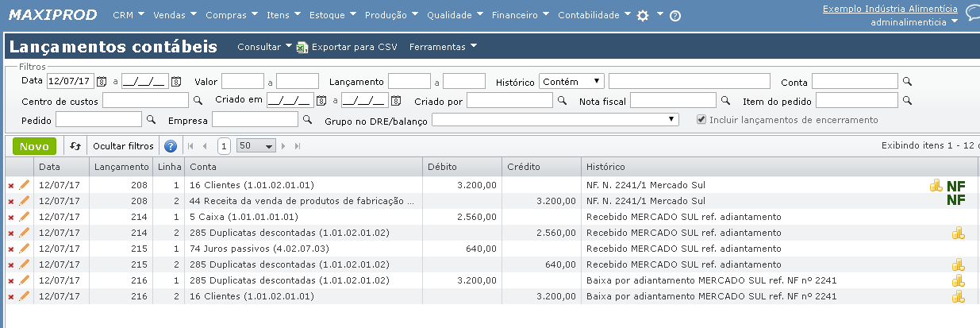Open help icon in the top bar
This screenshot has width=980, height=328.
[x=675, y=15]
